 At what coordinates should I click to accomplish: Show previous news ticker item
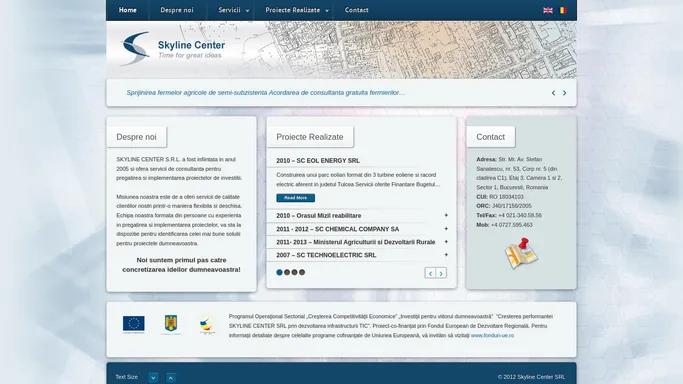click(553, 93)
